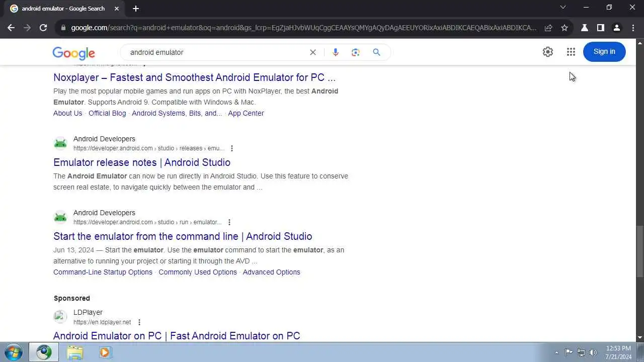Image resolution: width=644 pixels, height=362 pixels.
Task: Open Chrome three-dot menu
Action: click(633, 28)
